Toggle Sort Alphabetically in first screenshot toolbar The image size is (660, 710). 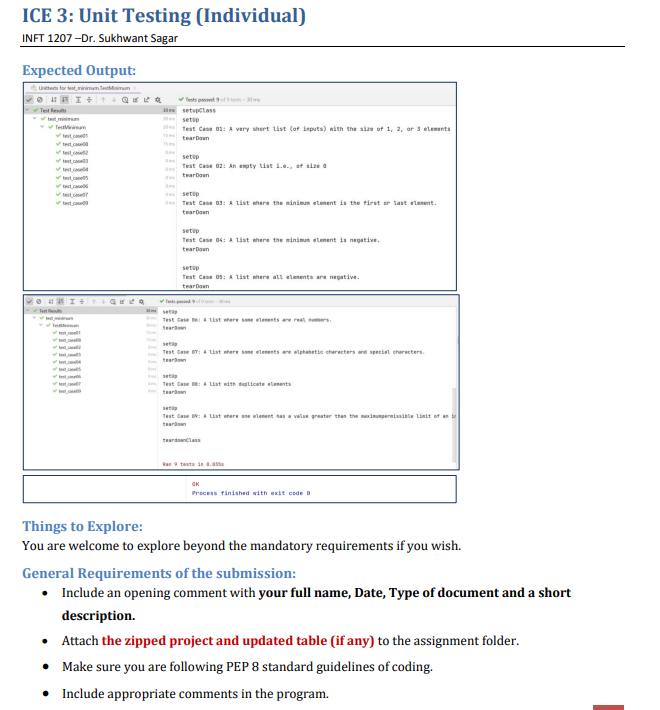[x=54, y=100]
